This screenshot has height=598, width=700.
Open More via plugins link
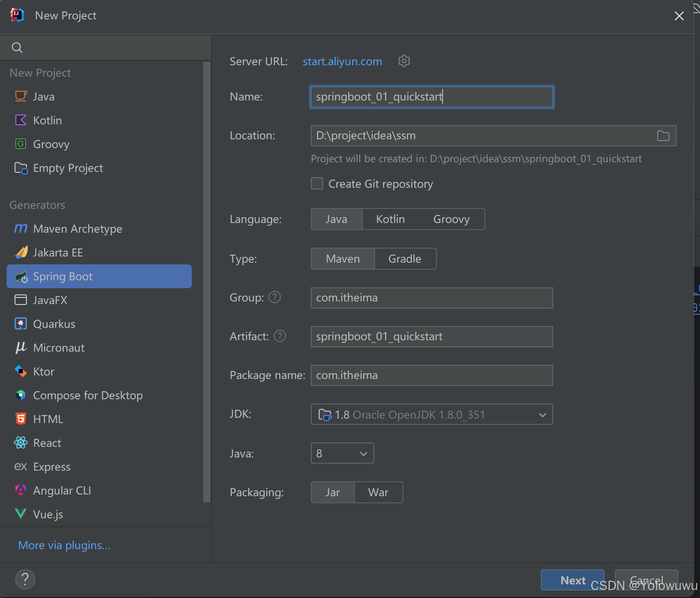point(64,545)
